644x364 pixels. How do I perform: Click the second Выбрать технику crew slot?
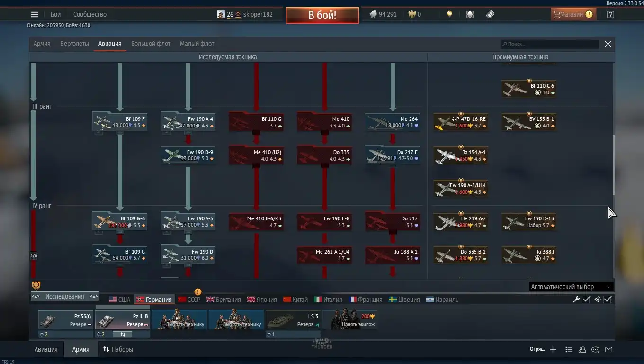236,319
